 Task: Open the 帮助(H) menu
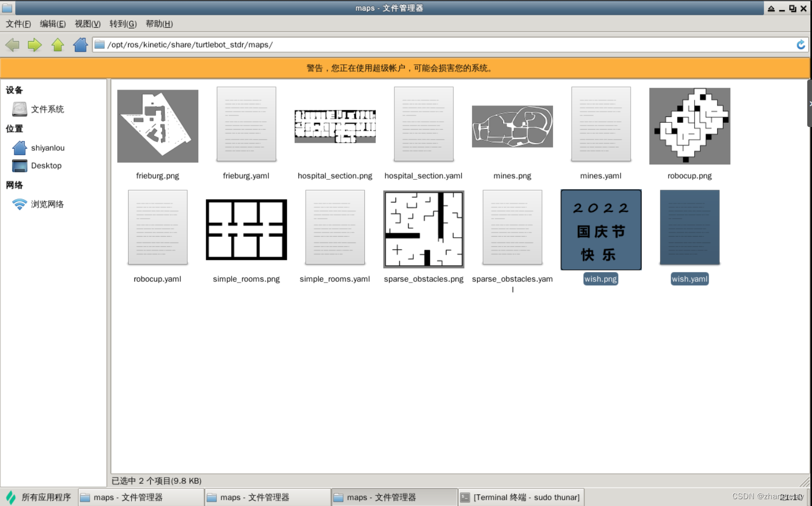point(159,24)
